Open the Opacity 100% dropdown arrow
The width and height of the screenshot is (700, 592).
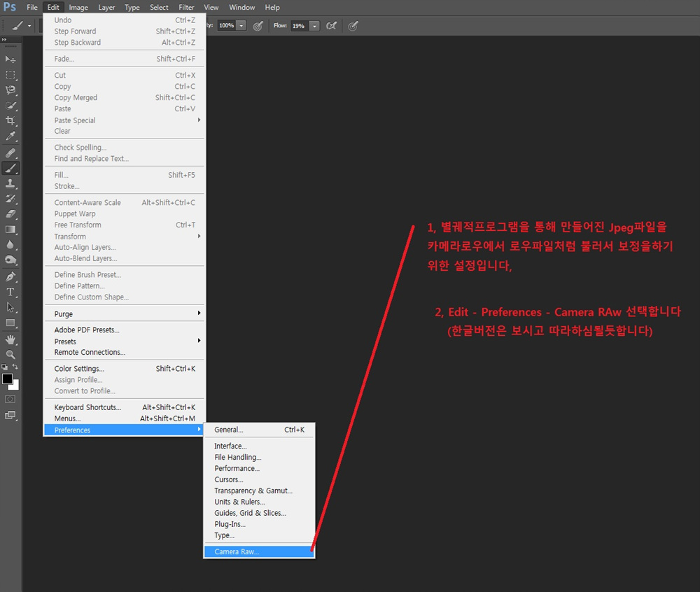[x=241, y=26]
